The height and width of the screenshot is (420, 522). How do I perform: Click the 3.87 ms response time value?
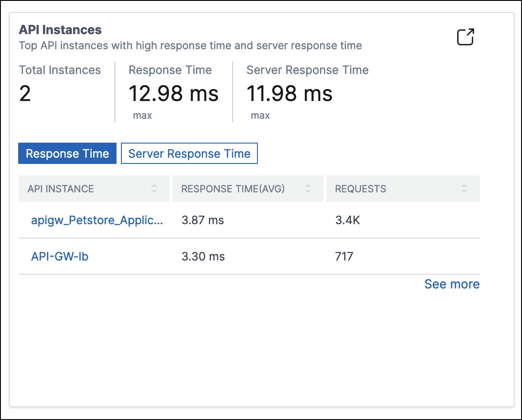pyautogui.click(x=203, y=220)
